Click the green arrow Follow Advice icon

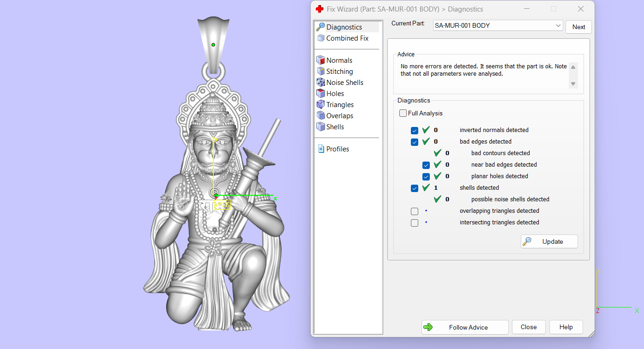tap(428, 327)
